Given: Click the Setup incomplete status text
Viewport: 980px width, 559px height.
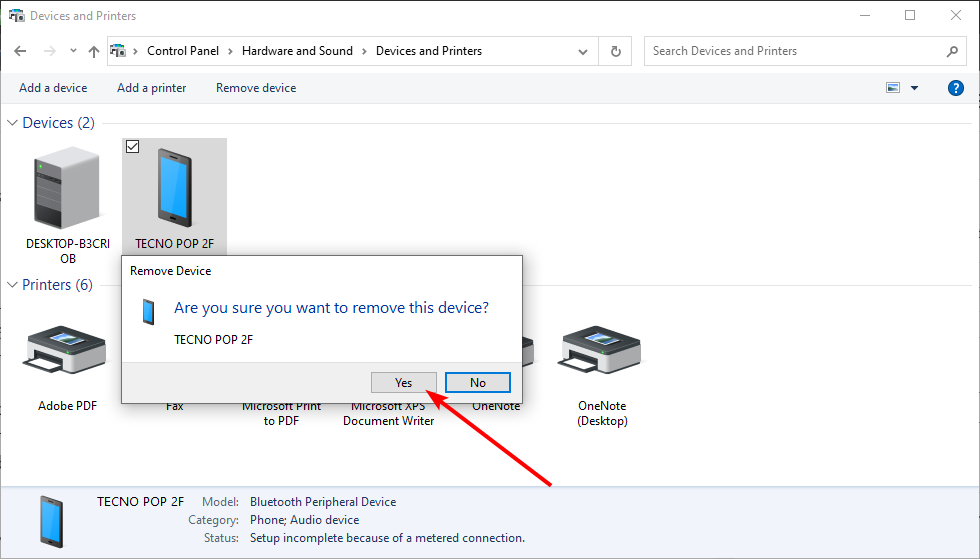Looking at the screenshot, I should (x=388, y=538).
